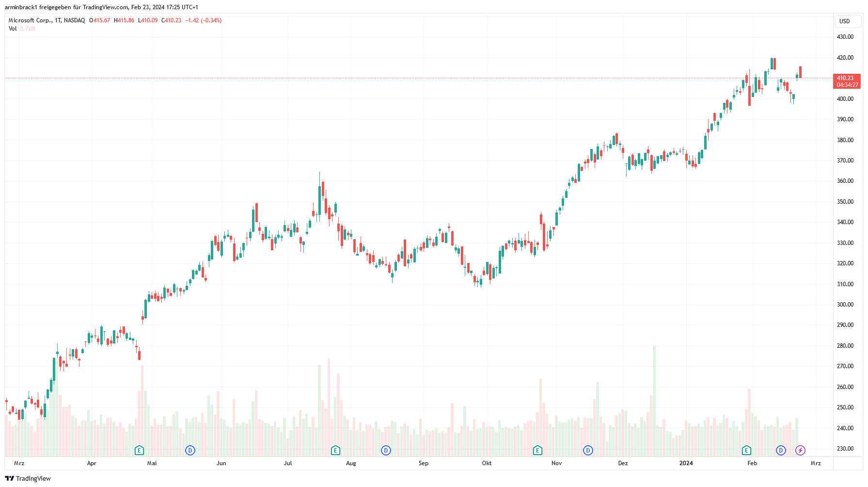
Task: Click the bar countdown timer 04:34:27
Action: tap(847, 85)
